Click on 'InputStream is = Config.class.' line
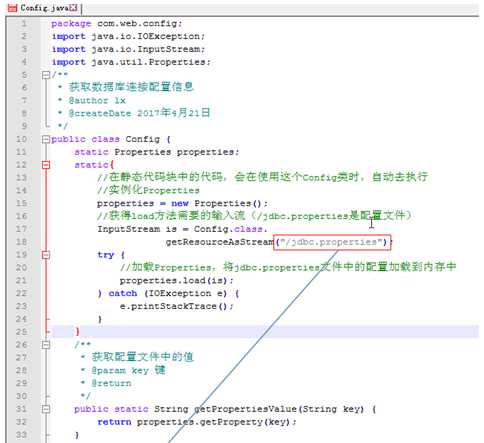The image size is (484, 443). pyautogui.click(x=182, y=229)
